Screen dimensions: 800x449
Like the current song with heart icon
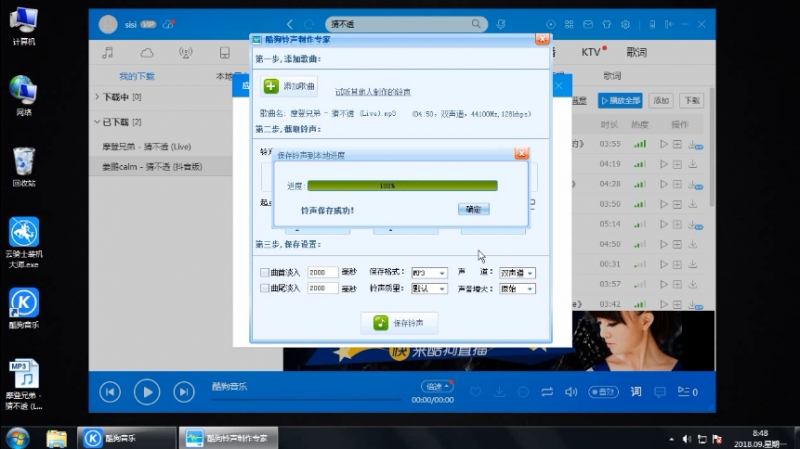476,392
